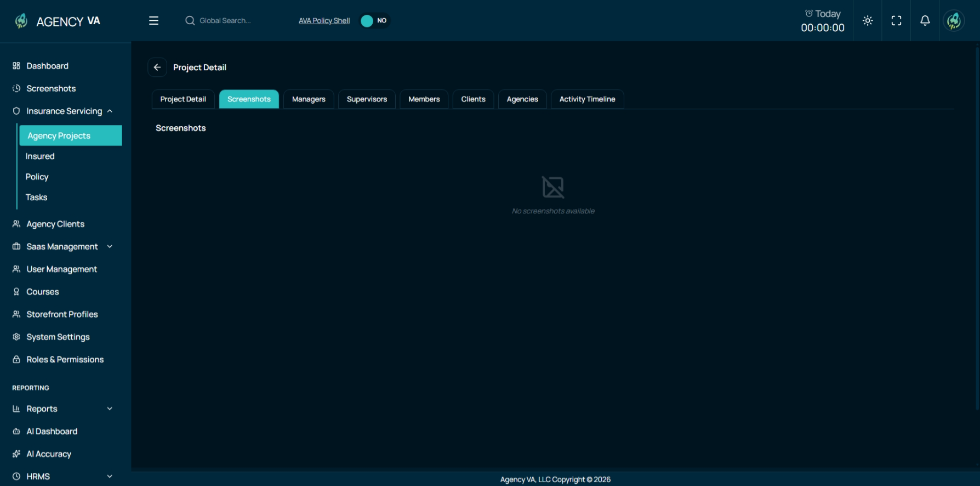
Task: Switch to the Managers tab
Action: 309,99
